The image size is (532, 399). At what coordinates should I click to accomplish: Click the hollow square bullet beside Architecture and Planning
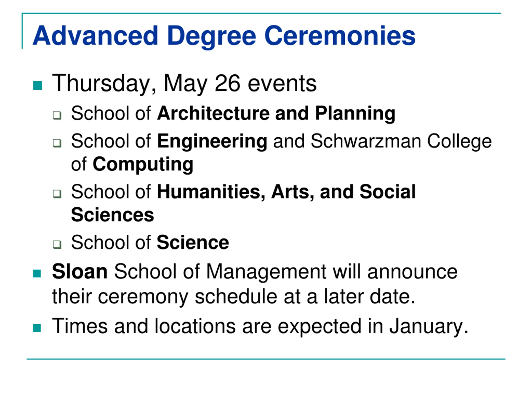pyautogui.click(x=57, y=115)
